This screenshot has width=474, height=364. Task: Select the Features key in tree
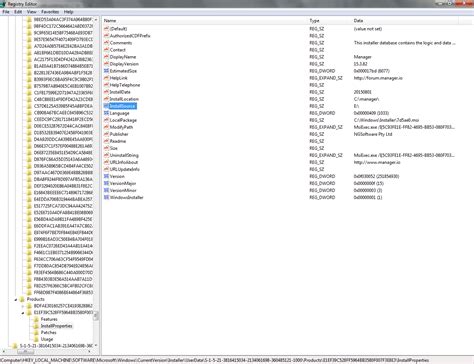point(49,319)
